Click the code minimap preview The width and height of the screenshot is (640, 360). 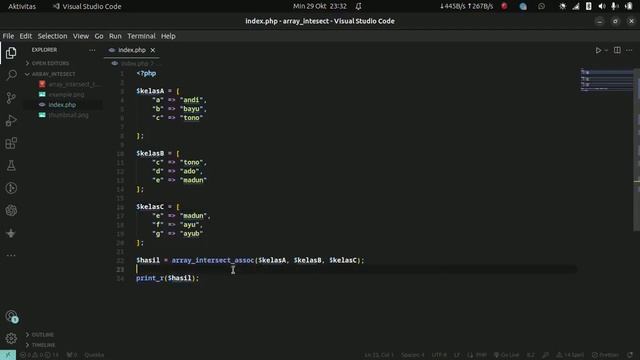pyautogui.click(x=606, y=80)
